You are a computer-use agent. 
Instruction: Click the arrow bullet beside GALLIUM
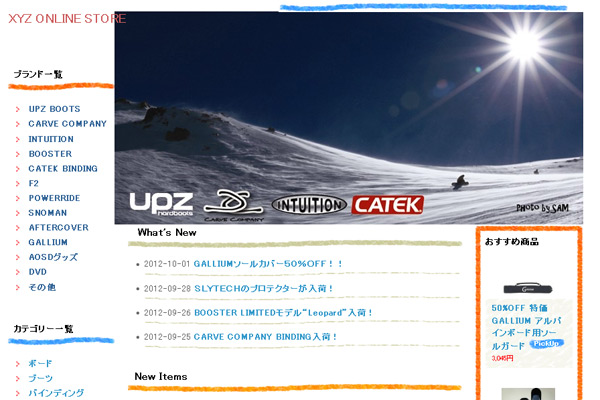18,243
